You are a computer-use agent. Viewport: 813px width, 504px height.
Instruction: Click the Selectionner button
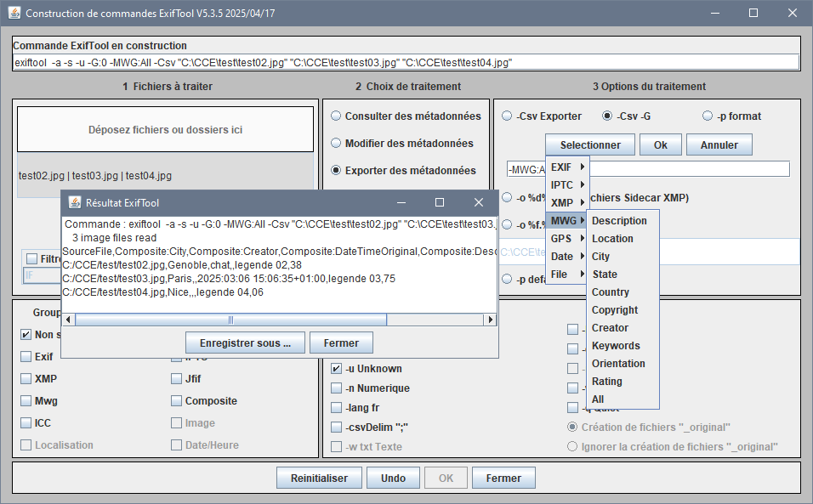click(x=590, y=145)
